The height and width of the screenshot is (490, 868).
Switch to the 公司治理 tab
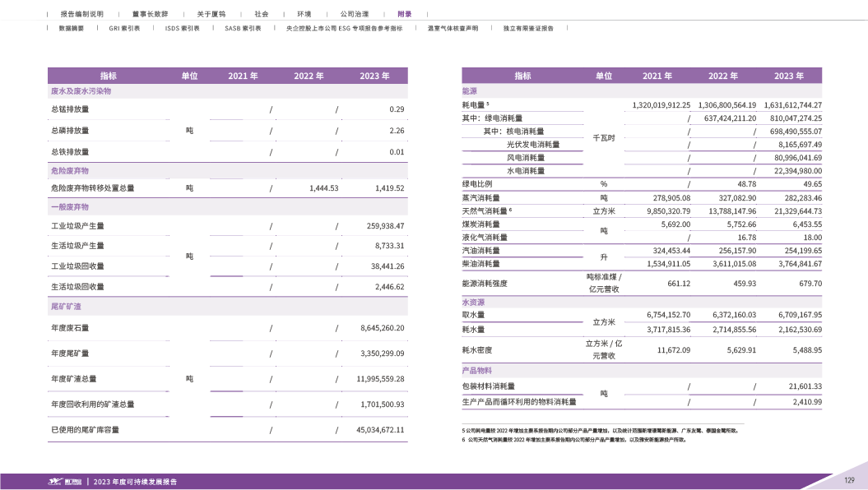tap(354, 15)
